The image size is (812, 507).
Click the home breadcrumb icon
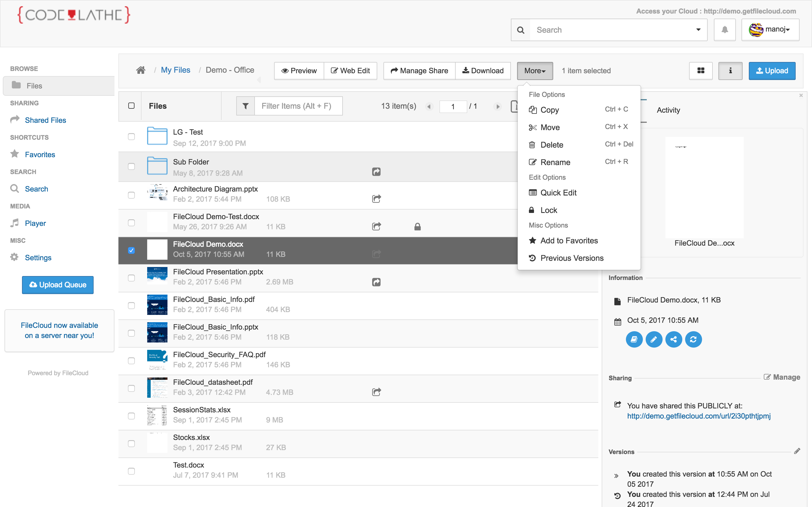pyautogui.click(x=141, y=70)
